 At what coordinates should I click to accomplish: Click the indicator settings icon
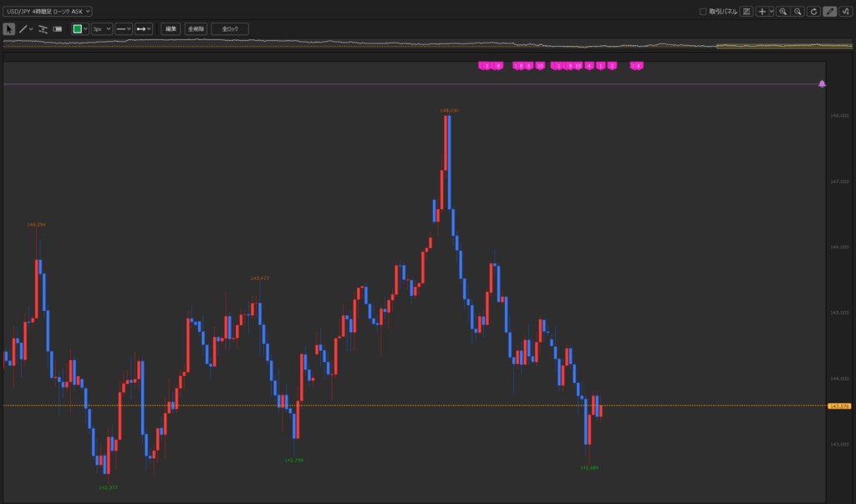746,12
